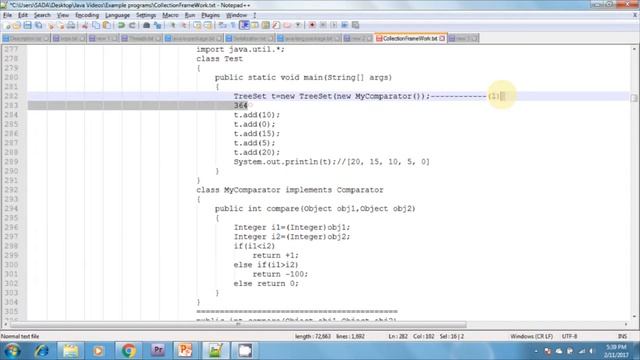The width and height of the screenshot is (640, 360).
Task: Start macro recording with the red Record icon
Action: pyautogui.click(x=312, y=25)
